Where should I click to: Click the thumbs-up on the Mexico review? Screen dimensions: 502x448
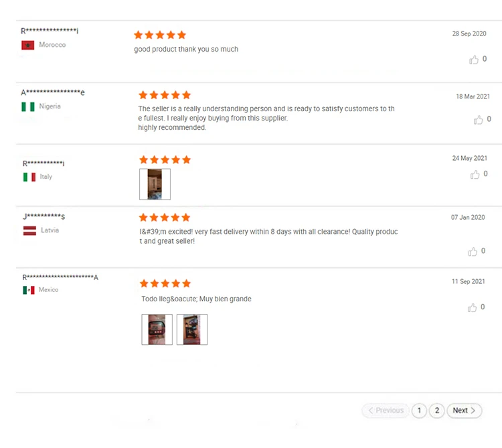click(x=472, y=308)
